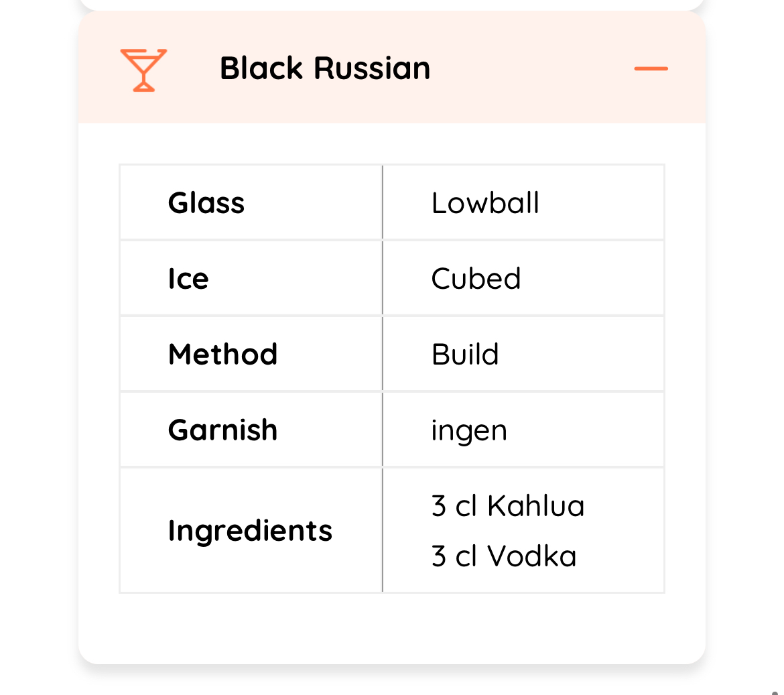784x695 pixels.
Task: Click the Lowball glass value
Action: [485, 203]
